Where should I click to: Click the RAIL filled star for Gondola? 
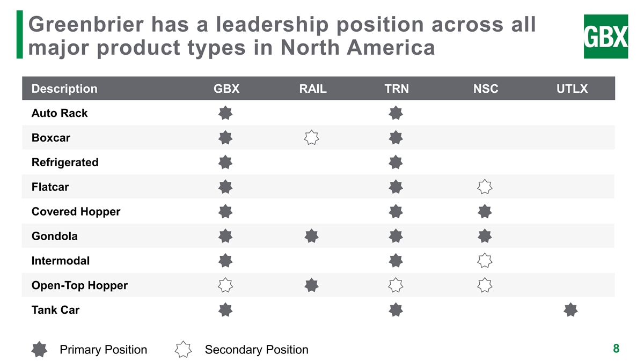311,236
